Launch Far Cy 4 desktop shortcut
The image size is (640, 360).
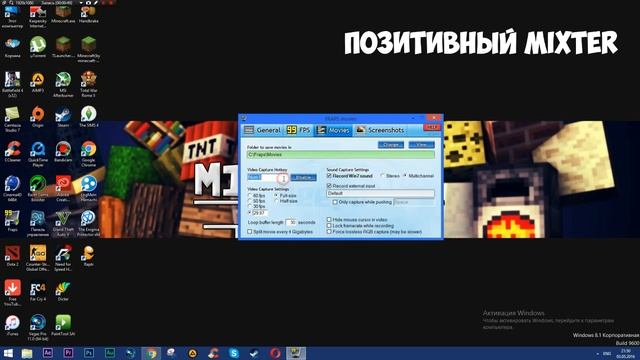[38, 291]
